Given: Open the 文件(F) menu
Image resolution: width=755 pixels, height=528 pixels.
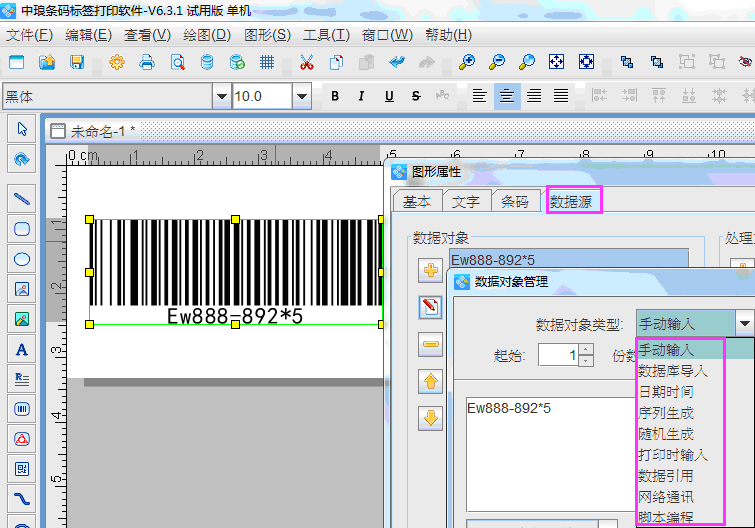Looking at the screenshot, I should (29, 35).
